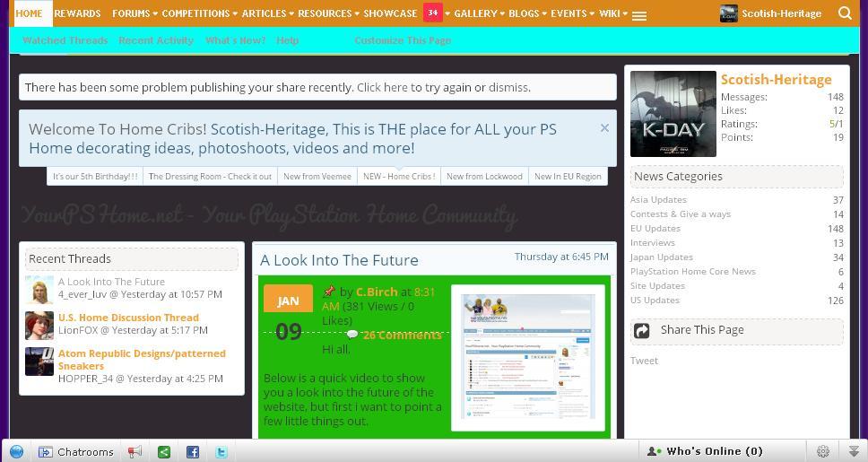Open the hamburger menu icon in navigation bar
The width and height of the screenshot is (868, 462).
(639, 16)
